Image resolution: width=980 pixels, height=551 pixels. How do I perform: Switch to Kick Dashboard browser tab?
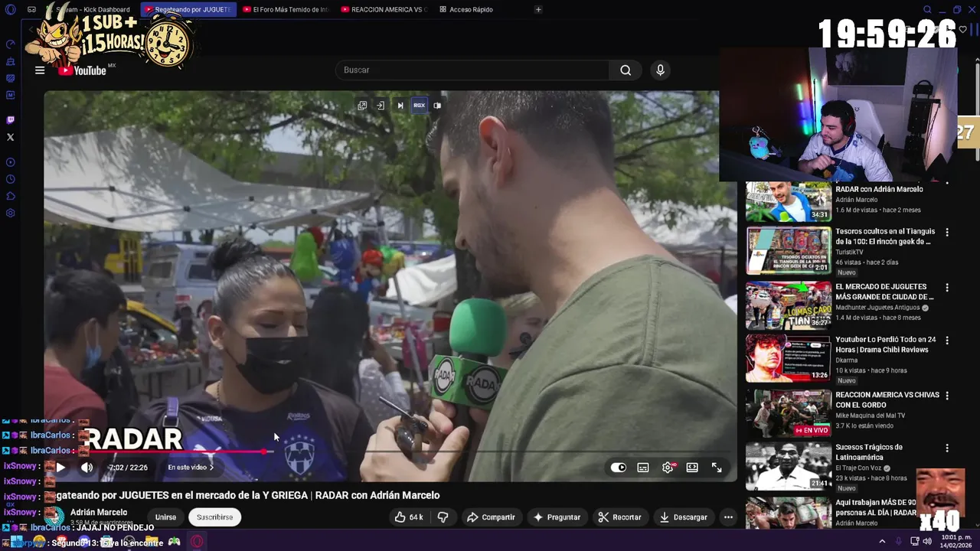pyautogui.click(x=93, y=10)
